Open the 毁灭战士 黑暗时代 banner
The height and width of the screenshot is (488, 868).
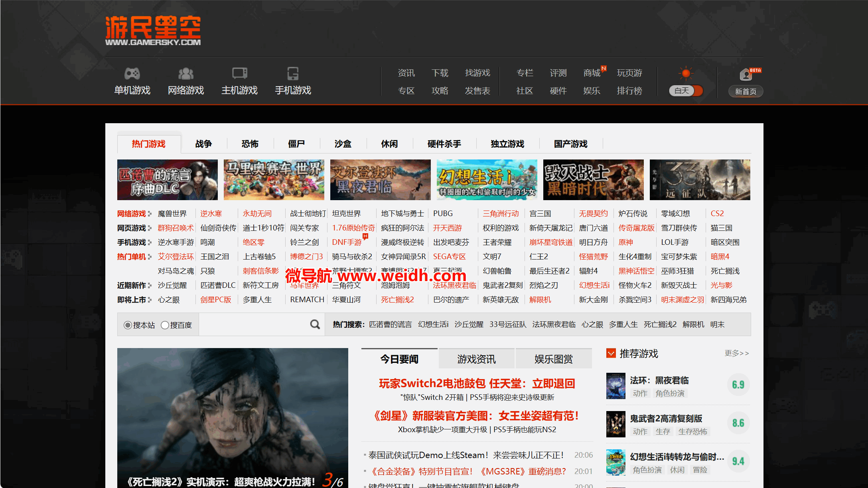pyautogui.click(x=594, y=180)
